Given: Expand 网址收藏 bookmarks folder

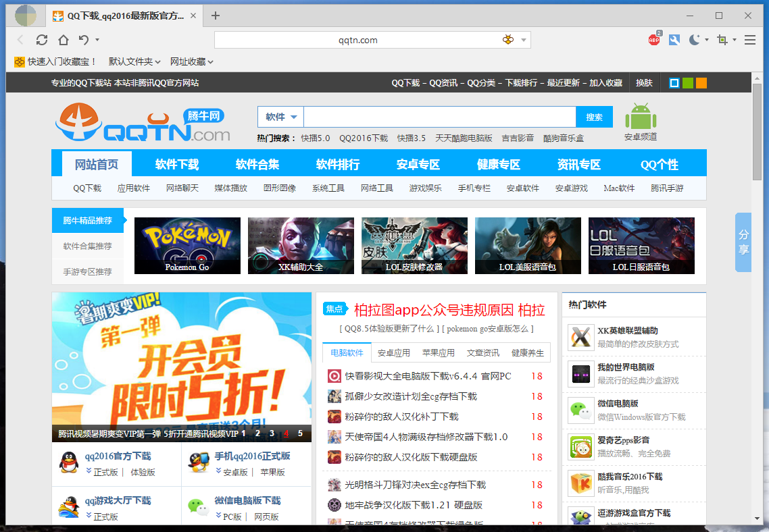Looking at the screenshot, I should coord(191,61).
